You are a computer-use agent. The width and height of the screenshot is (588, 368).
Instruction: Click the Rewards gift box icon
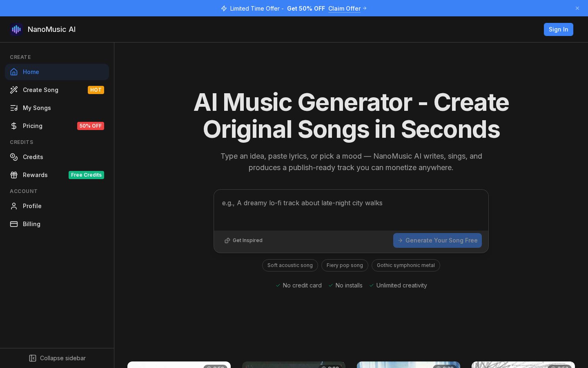click(14, 175)
